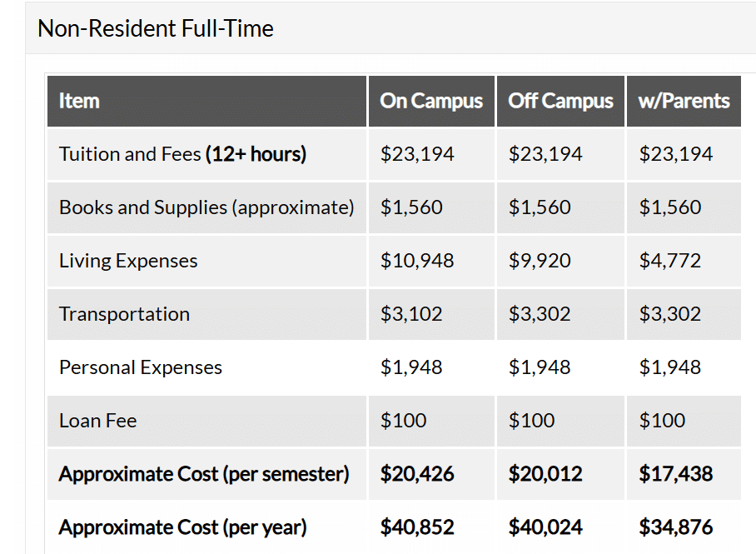Click the w/Parents column header
This screenshot has height=554, width=756.
coord(684,101)
